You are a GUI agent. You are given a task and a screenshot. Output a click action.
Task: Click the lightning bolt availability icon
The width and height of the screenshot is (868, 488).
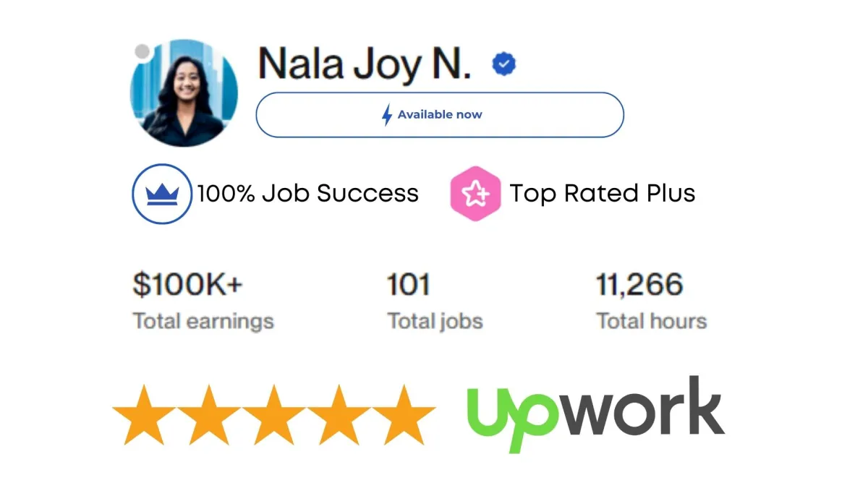pyautogui.click(x=388, y=115)
